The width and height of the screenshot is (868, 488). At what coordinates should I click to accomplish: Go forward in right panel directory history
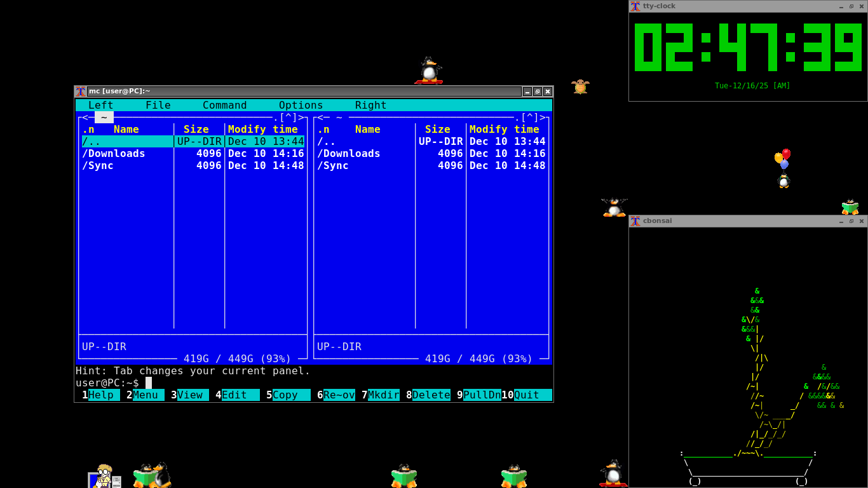pos(543,118)
